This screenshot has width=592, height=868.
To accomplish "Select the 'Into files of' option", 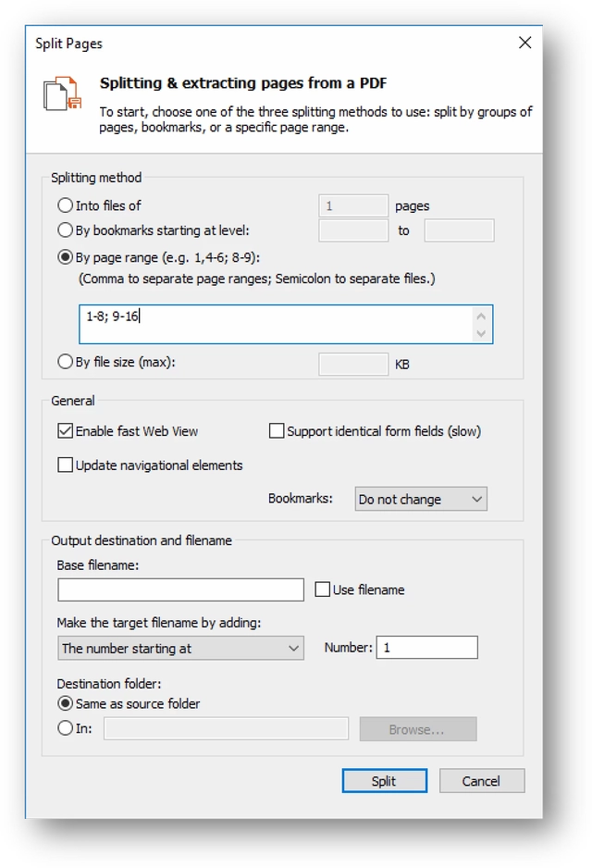I will coord(66,205).
